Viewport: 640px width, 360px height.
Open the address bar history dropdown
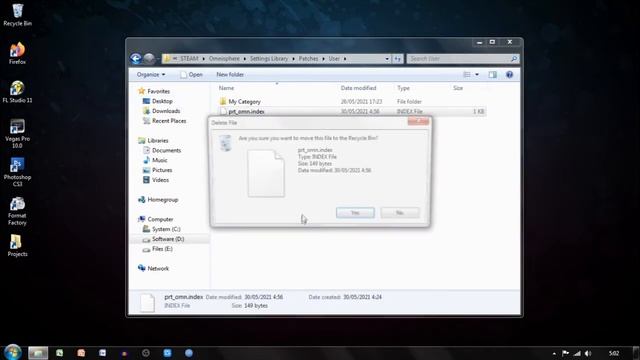point(387,59)
